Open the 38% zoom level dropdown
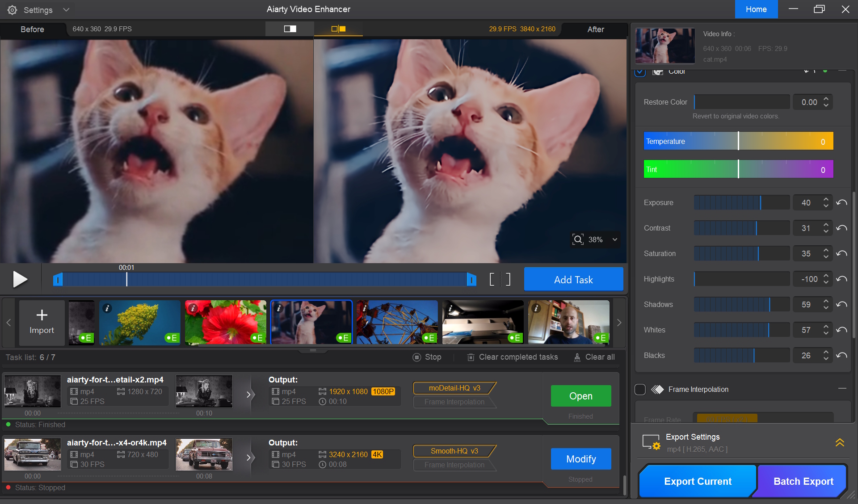Screen dimensions: 858x504 pos(615,239)
